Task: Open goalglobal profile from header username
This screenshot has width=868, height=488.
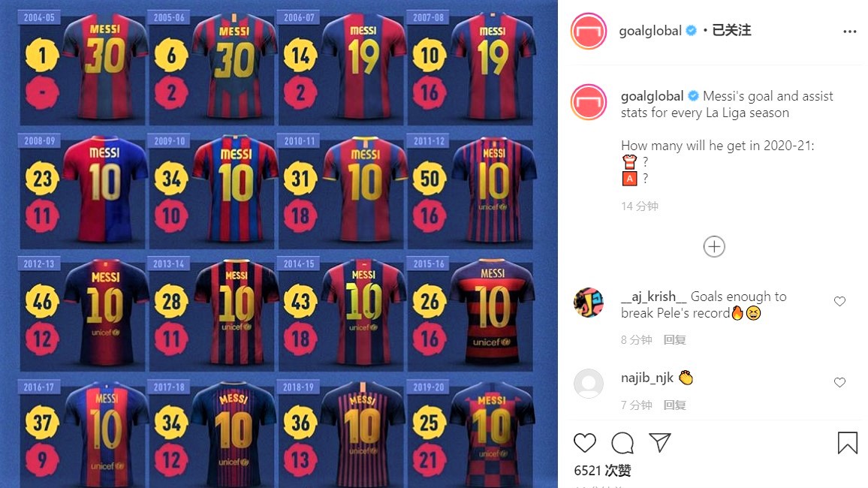Action: [x=650, y=31]
